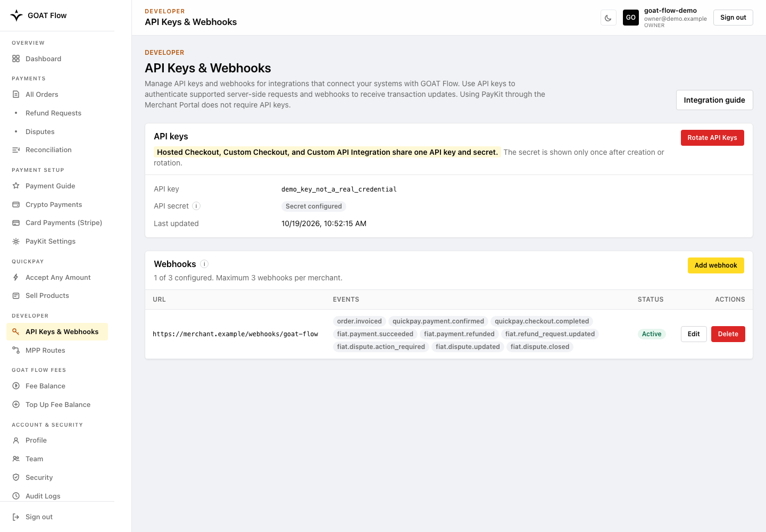The height and width of the screenshot is (532, 766).
Task: Click the header Sign out button
Action: tap(733, 18)
